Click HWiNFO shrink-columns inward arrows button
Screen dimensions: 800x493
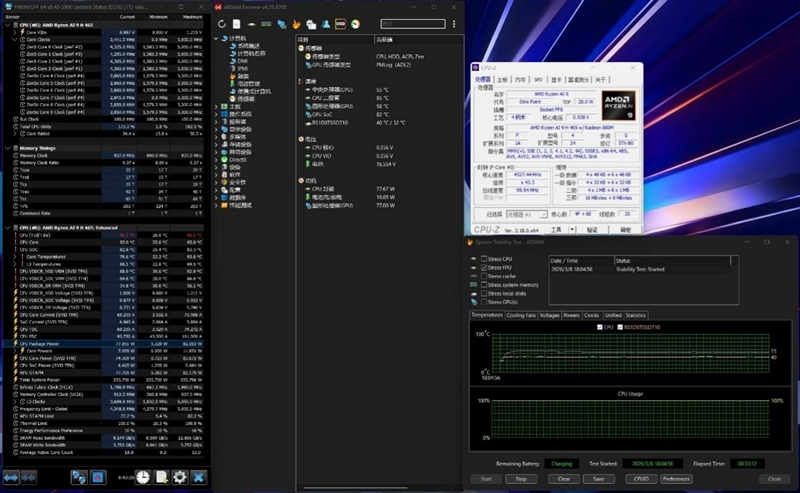click(29, 477)
